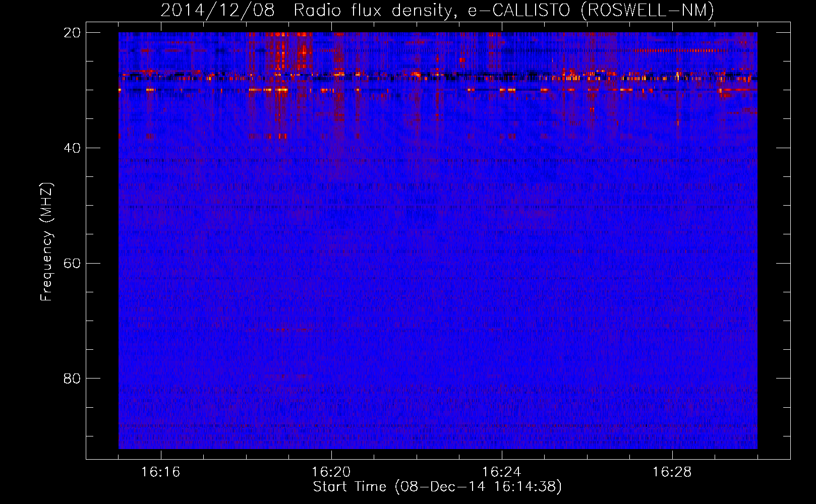
Task: Click the 80 frequency tick label
Action: (x=72, y=379)
